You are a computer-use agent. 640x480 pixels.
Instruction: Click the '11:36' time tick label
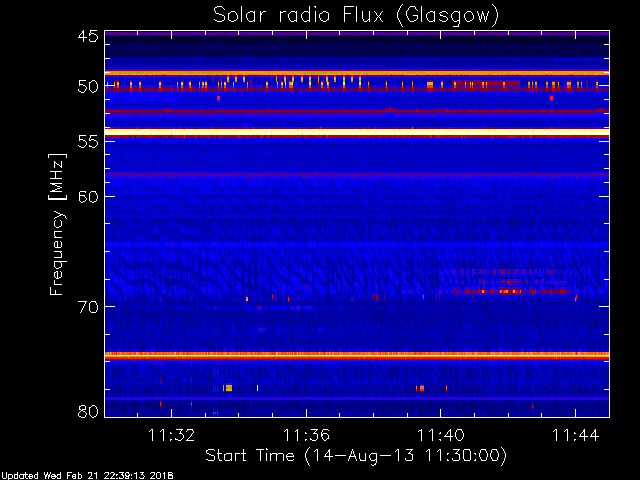pyautogui.click(x=306, y=435)
